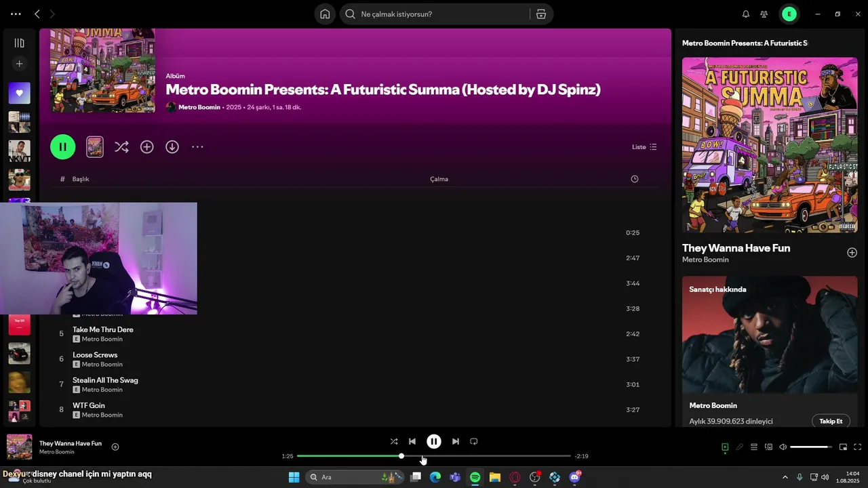
Task: Open Liked Songs in the sidebar
Action: coord(19,93)
